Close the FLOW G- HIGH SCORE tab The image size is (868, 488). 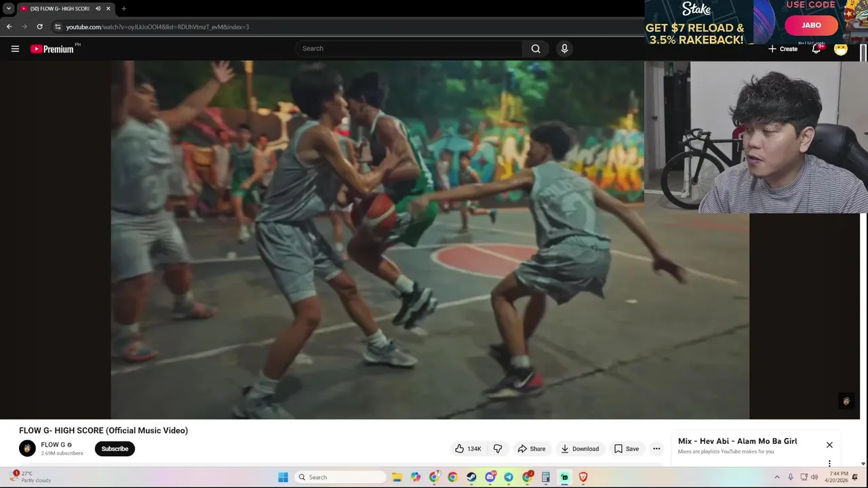click(108, 9)
